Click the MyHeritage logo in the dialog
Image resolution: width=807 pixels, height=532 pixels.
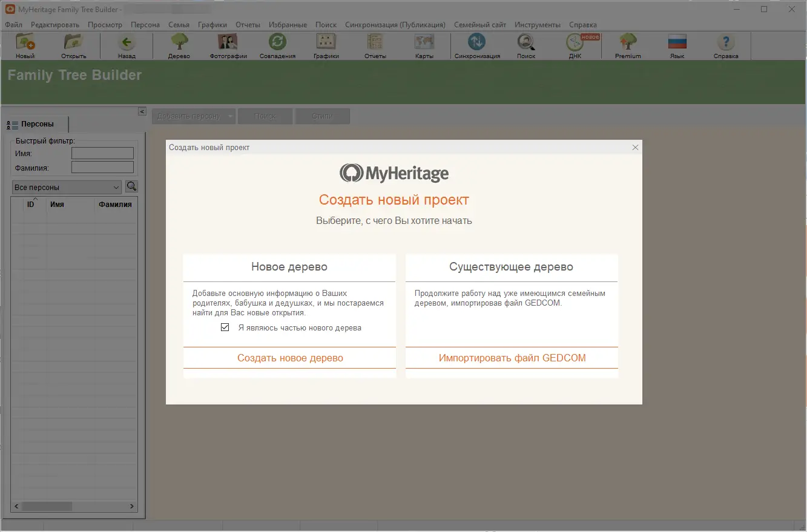[x=394, y=173]
